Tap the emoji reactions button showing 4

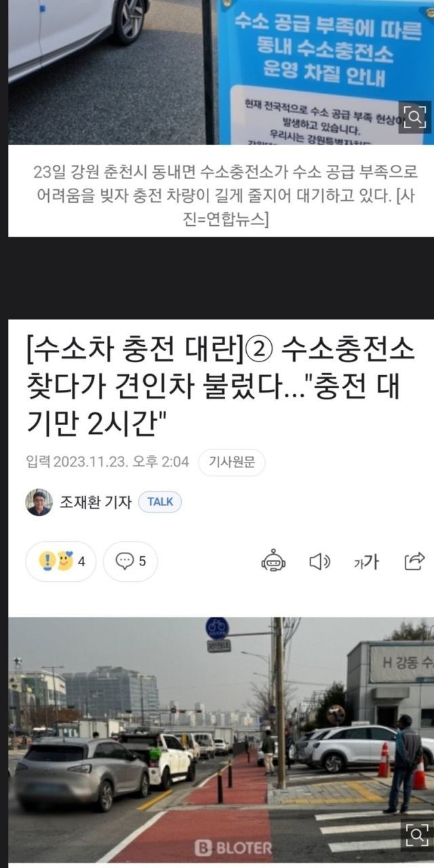point(61,561)
